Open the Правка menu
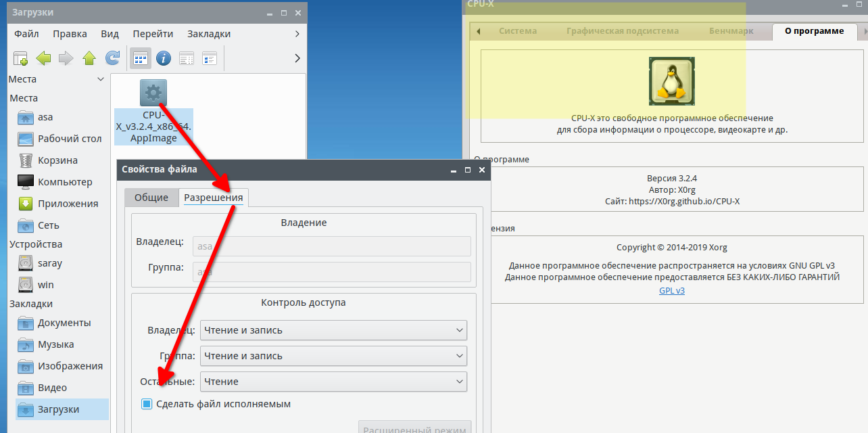The image size is (868, 433). [x=70, y=34]
